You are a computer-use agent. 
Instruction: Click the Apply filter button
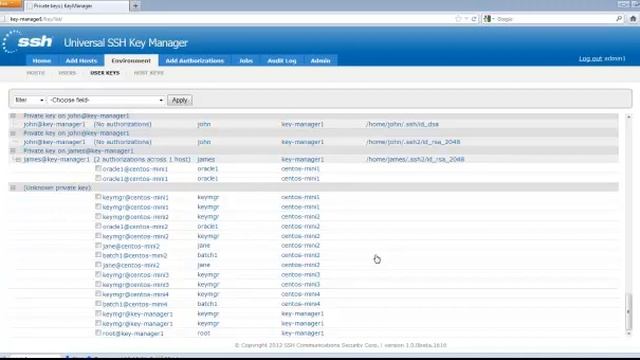[180, 100]
